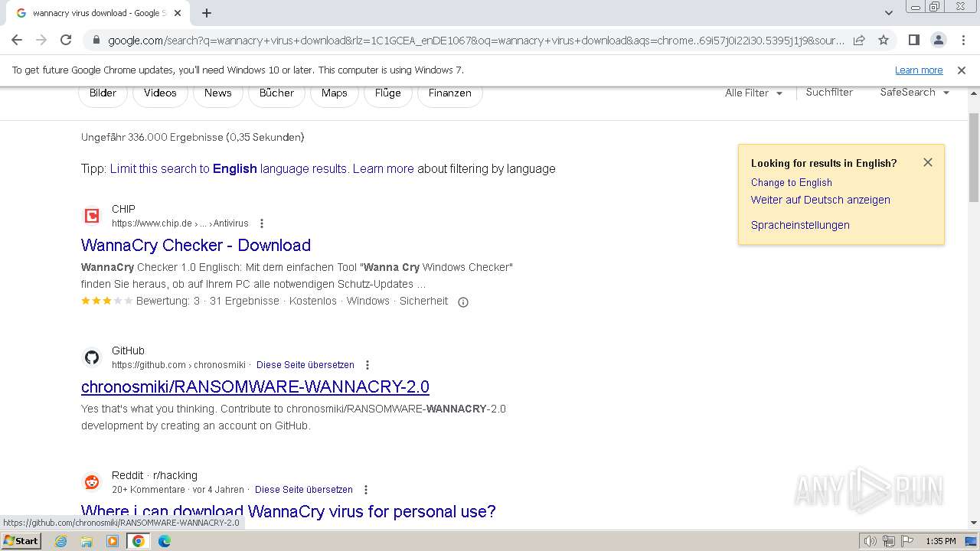Go back to the previous page
The height and width of the screenshot is (551, 980).
(x=17, y=40)
